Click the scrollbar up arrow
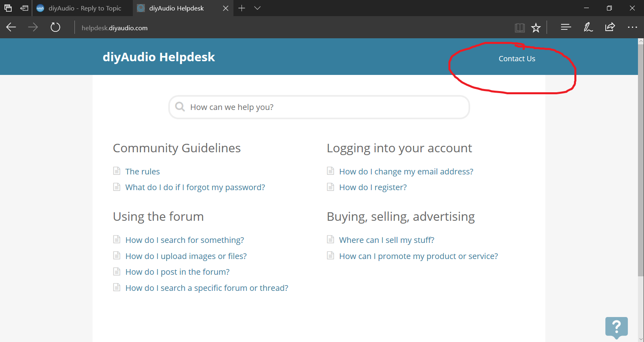 click(641, 41)
